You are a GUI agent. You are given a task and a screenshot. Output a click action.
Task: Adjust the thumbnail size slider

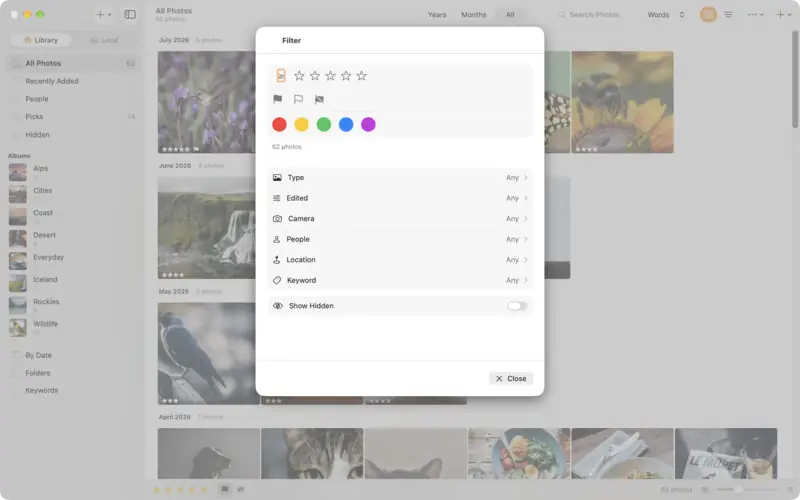click(x=747, y=490)
